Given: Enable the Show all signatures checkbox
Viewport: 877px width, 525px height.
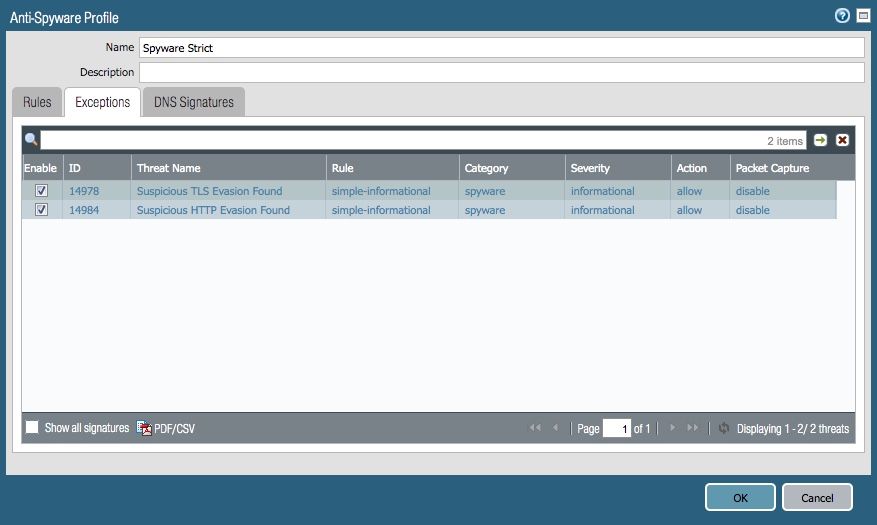Looking at the screenshot, I should [32, 427].
